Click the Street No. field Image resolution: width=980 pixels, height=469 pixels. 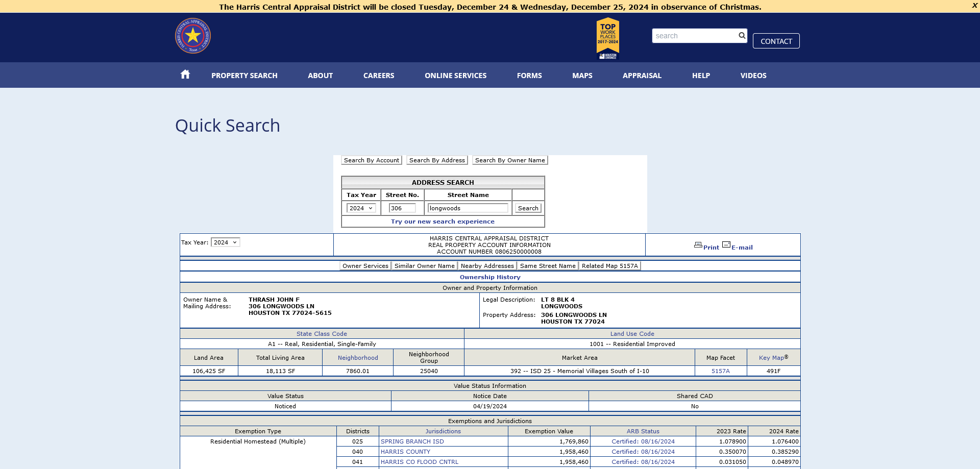point(402,208)
